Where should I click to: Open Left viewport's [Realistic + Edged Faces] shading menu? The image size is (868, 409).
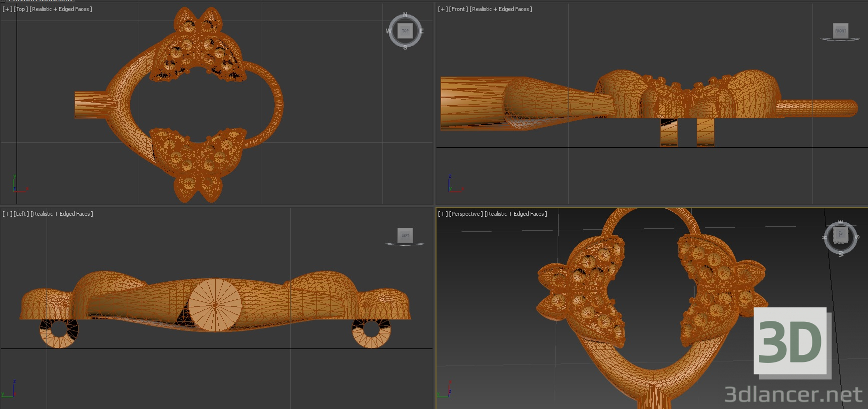tap(62, 214)
